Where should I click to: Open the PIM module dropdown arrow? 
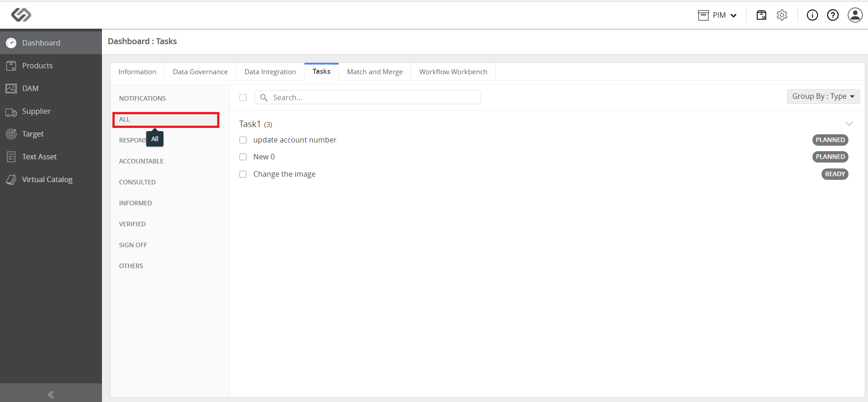click(x=734, y=15)
